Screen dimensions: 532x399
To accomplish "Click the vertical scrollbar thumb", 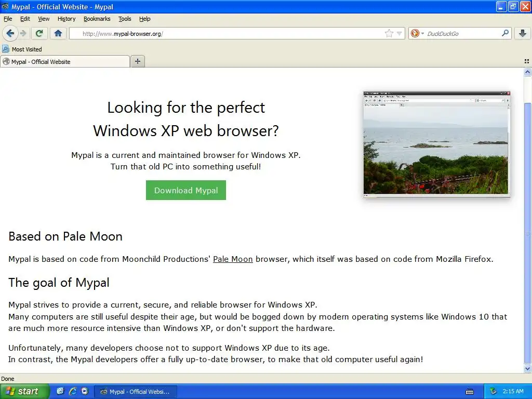I will pyautogui.click(x=527, y=233).
